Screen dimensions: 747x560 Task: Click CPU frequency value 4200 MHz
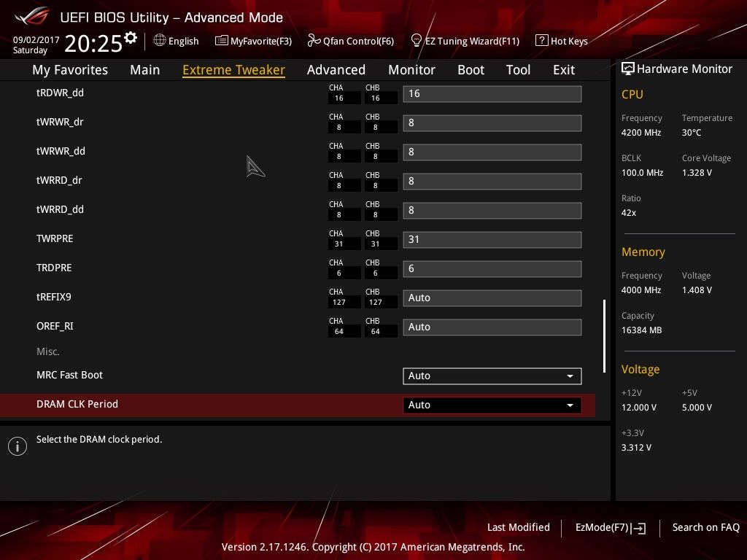[x=640, y=133]
